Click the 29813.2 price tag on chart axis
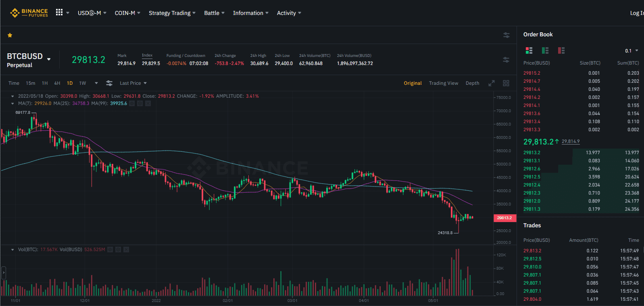Screen dimensions: 644x306 (x=504, y=218)
